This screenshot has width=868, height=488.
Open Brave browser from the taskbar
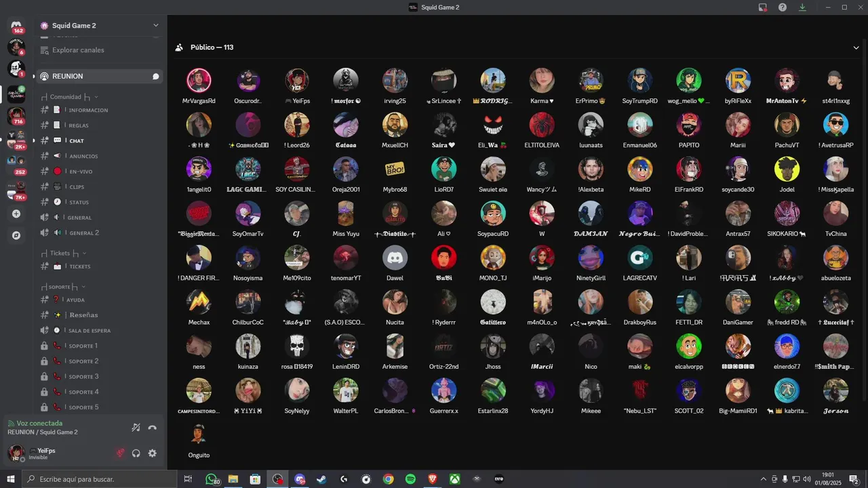click(x=433, y=479)
